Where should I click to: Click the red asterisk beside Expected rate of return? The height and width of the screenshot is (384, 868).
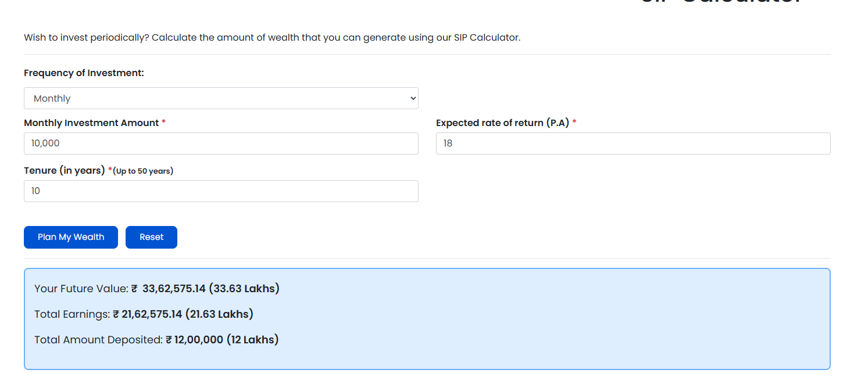tap(574, 123)
